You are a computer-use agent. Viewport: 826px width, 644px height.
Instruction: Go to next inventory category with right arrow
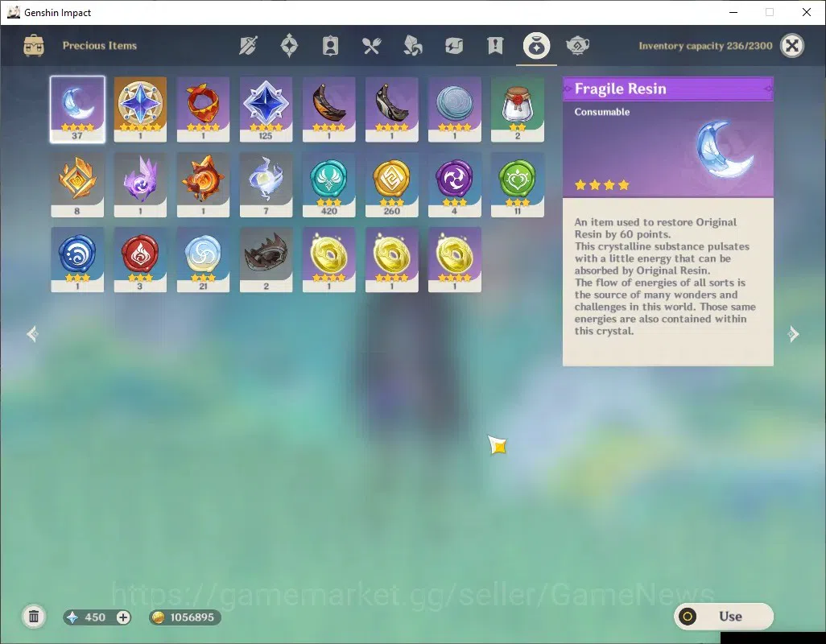click(793, 334)
